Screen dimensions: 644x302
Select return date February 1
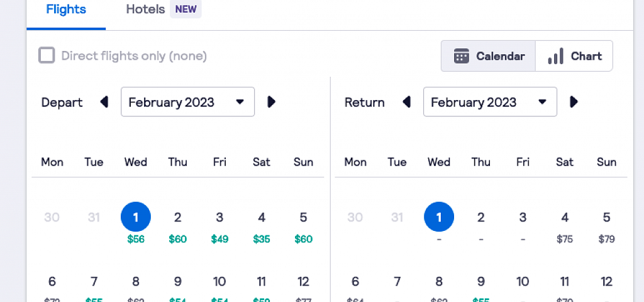pos(439,217)
